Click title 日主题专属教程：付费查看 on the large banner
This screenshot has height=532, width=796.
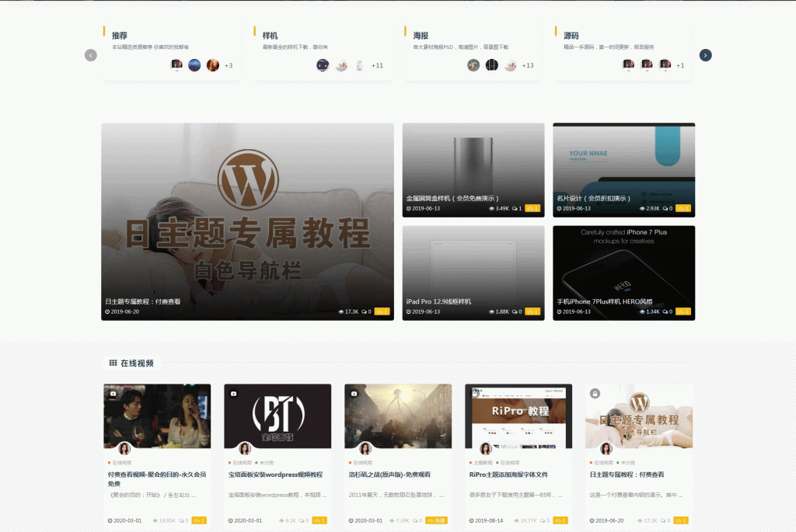[x=143, y=301]
